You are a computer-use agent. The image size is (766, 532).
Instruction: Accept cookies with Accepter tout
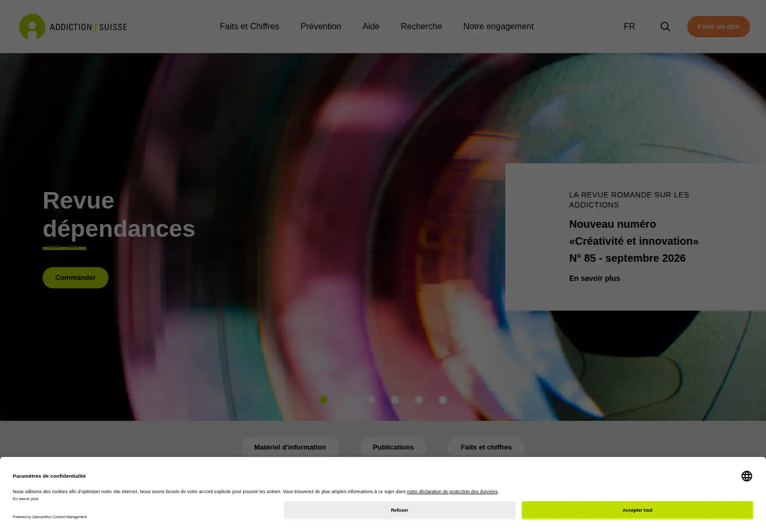click(637, 510)
